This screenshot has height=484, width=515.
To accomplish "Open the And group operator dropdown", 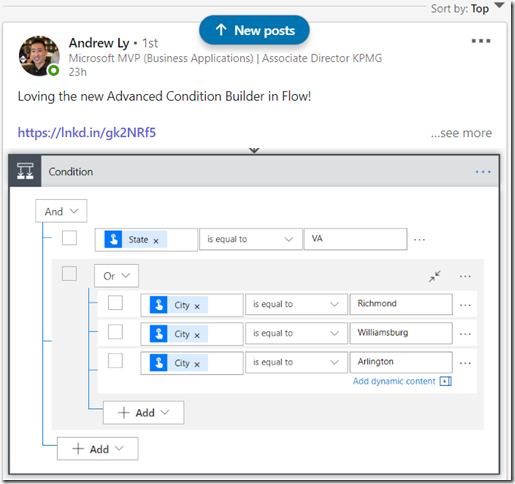I will click(x=61, y=211).
